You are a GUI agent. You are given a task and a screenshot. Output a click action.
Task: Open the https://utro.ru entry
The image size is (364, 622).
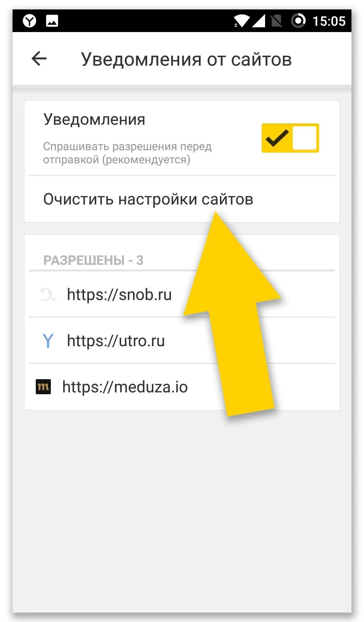(182, 341)
